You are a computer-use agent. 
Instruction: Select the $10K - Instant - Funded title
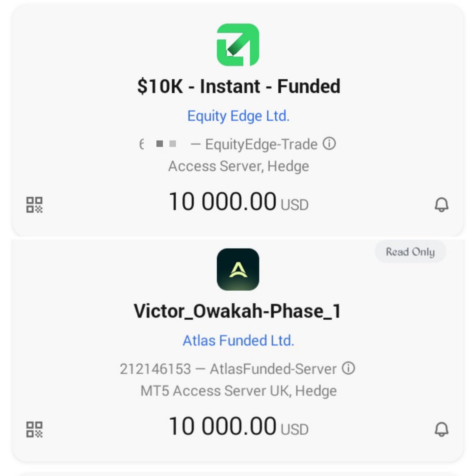(239, 86)
